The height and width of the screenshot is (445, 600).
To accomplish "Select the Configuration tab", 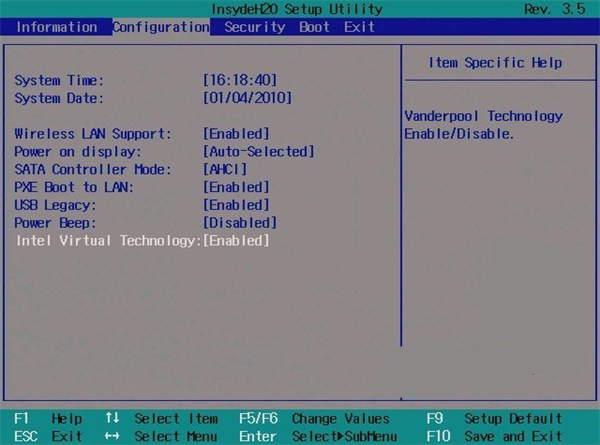I will click(160, 27).
